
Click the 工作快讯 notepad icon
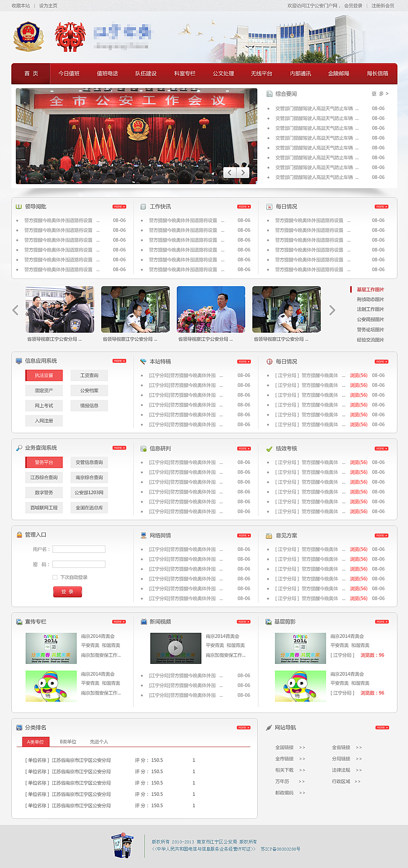(143, 207)
